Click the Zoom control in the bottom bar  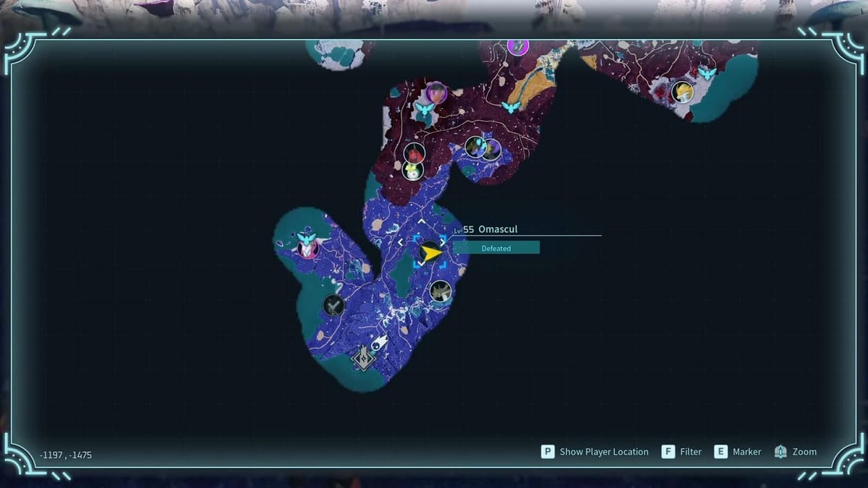[796, 452]
